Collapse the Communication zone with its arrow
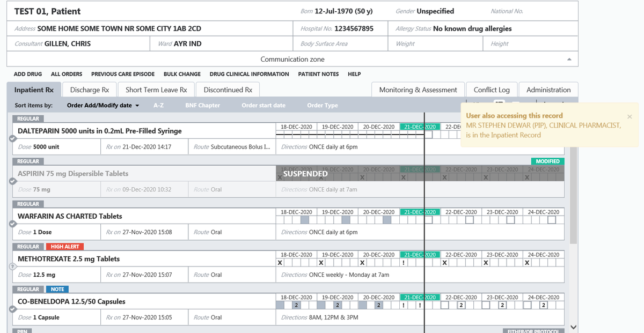This screenshot has height=333, width=644. [x=569, y=60]
